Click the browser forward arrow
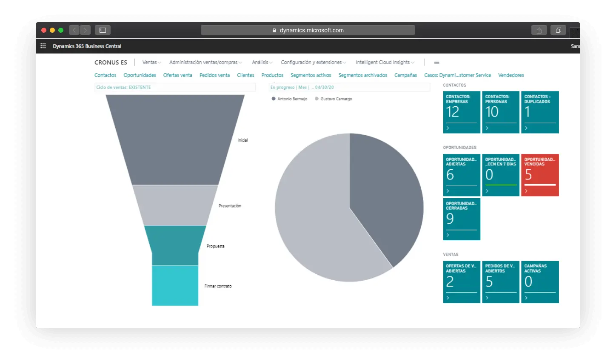The height and width of the screenshot is (364, 616). 85,30
